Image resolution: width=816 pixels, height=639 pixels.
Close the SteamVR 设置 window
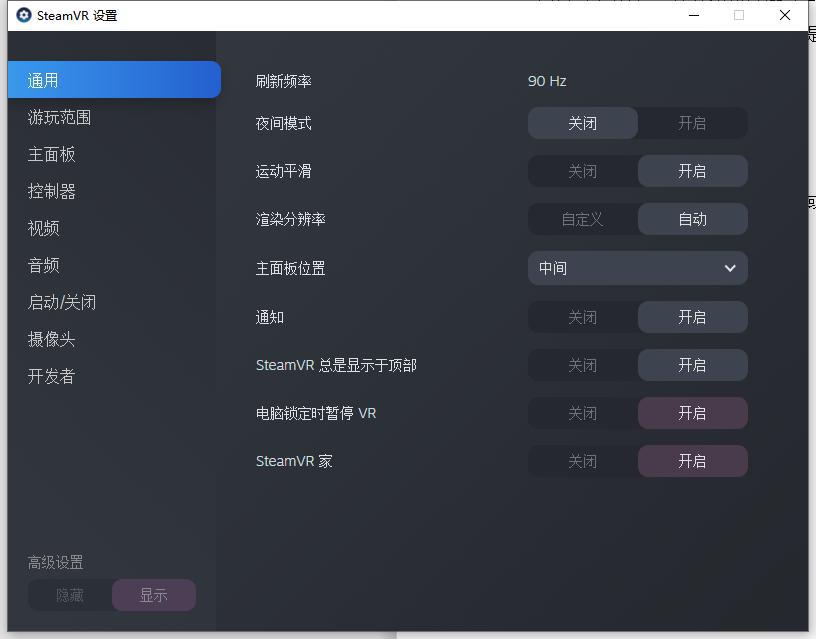(785, 15)
